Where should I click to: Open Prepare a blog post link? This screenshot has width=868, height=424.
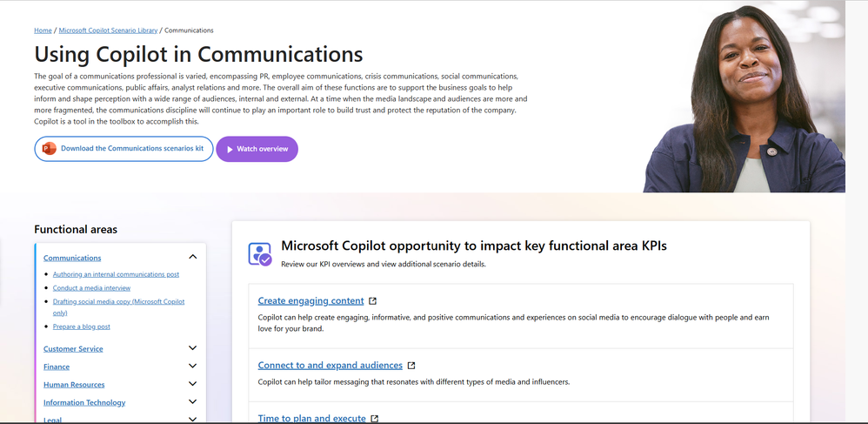(x=82, y=327)
